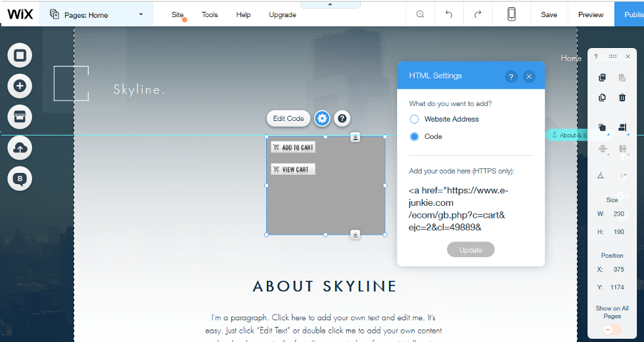Open the App Market store icon
This screenshot has width=644, height=342.
(x=20, y=116)
